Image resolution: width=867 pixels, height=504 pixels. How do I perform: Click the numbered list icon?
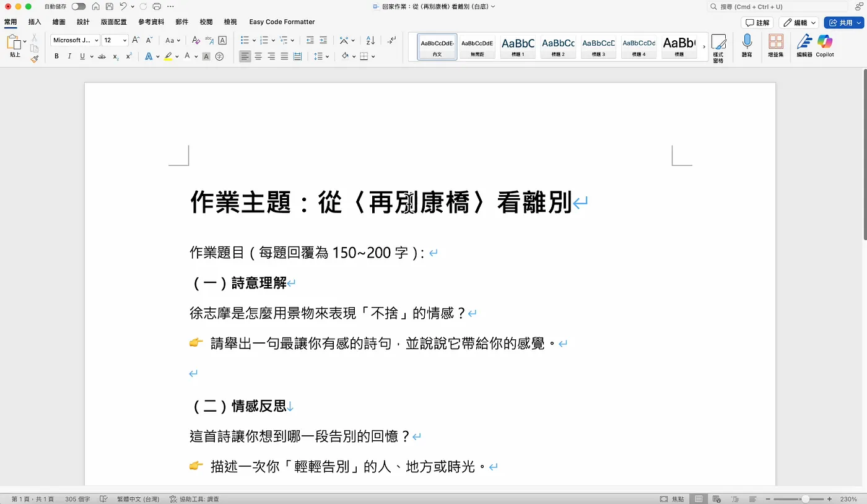[264, 40]
